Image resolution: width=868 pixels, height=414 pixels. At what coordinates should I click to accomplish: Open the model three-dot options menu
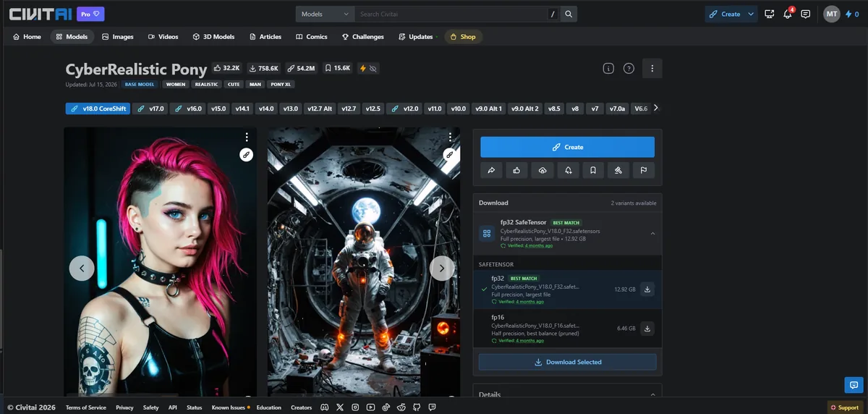click(652, 68)
